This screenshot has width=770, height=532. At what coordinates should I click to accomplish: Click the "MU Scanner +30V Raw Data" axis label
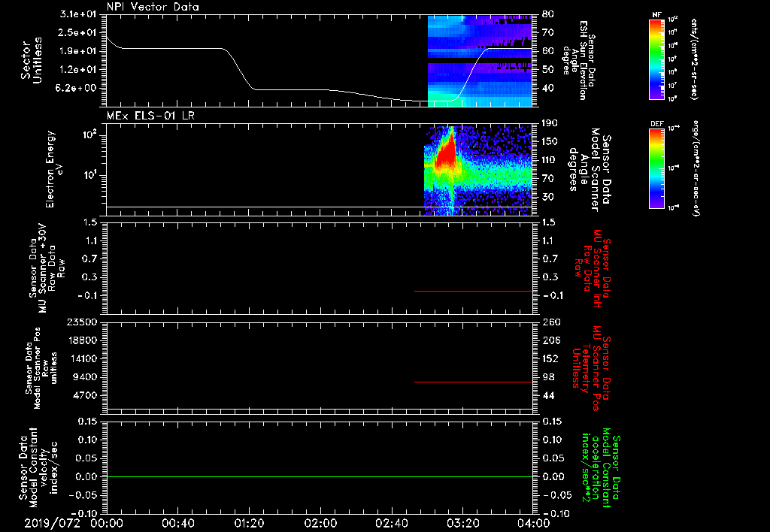(x=47, y=268)
